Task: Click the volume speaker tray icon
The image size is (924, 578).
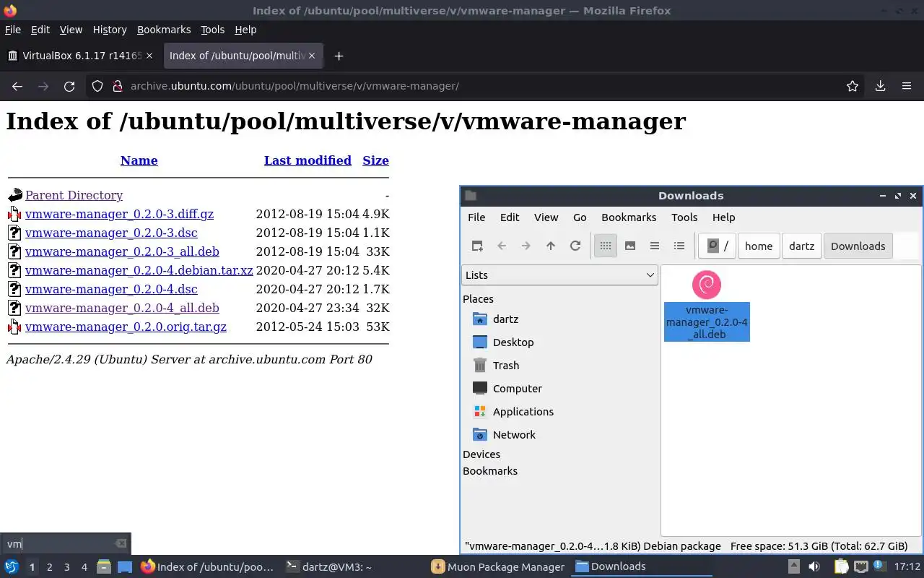Action: point(814,566)
